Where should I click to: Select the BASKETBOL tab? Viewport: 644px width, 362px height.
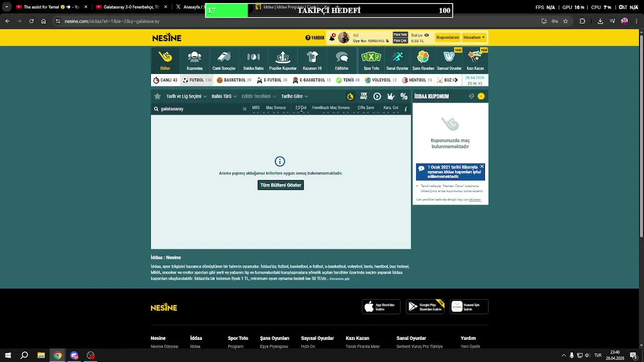[x=234, y=80]
